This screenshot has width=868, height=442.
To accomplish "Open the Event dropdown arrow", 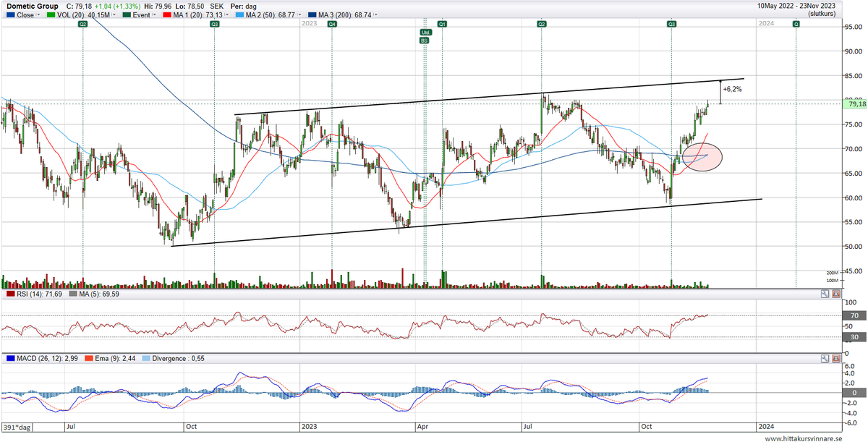I will 154,14.
